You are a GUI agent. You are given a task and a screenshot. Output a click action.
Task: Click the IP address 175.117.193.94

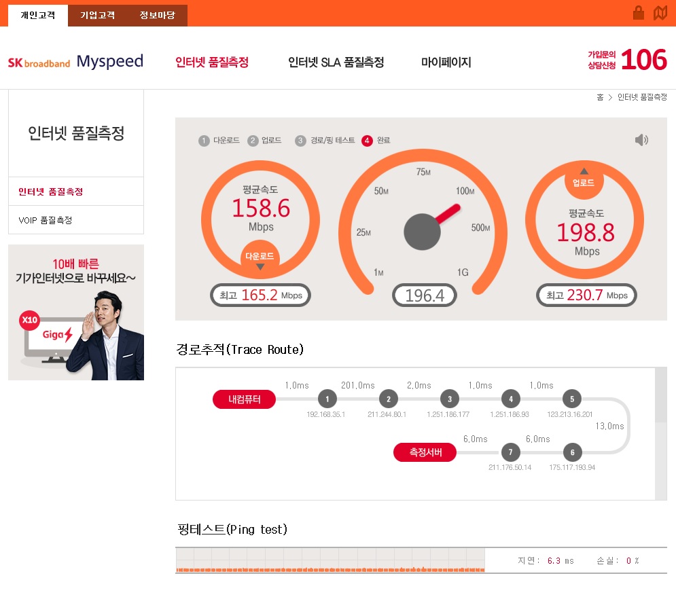click(x=572, y=467)
